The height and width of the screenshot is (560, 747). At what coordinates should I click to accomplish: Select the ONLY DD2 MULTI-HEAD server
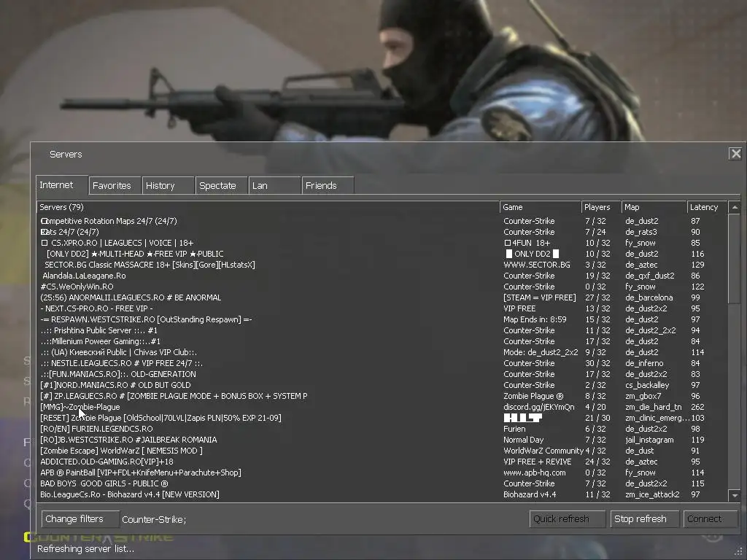pos(382,254)
